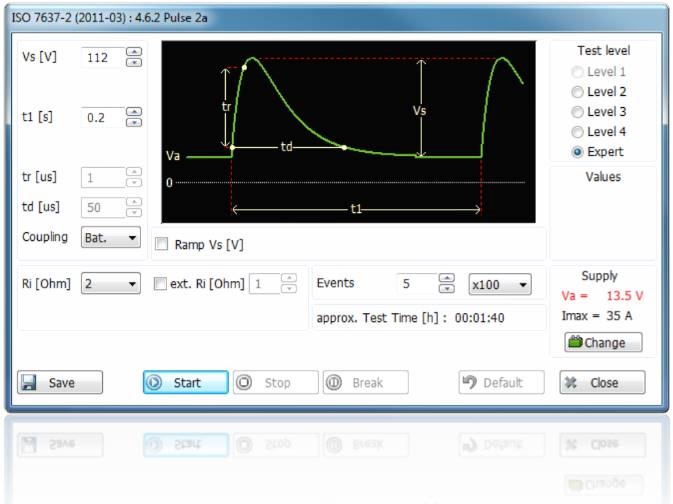The width and height of the screenshot is (673, 504).
Task: Increase t1 seconds using up spinner
Action: coord(134,111)
